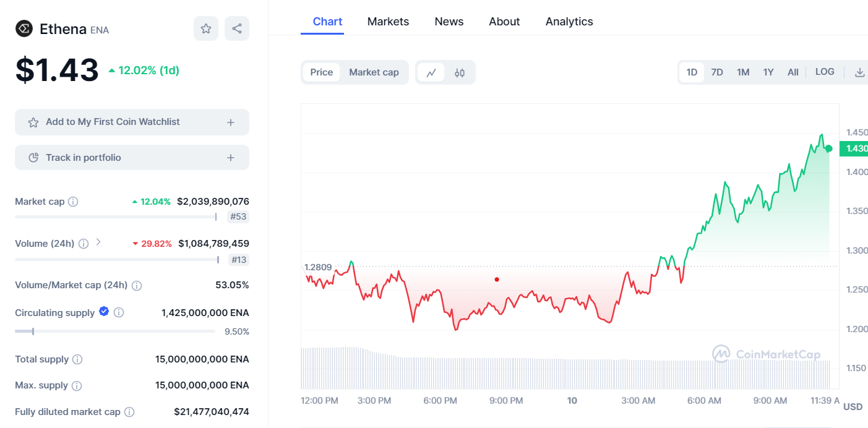Click the 1.2809 opening price label
Image resolution: width=868 pixels, height=428 pixels.
318,267
